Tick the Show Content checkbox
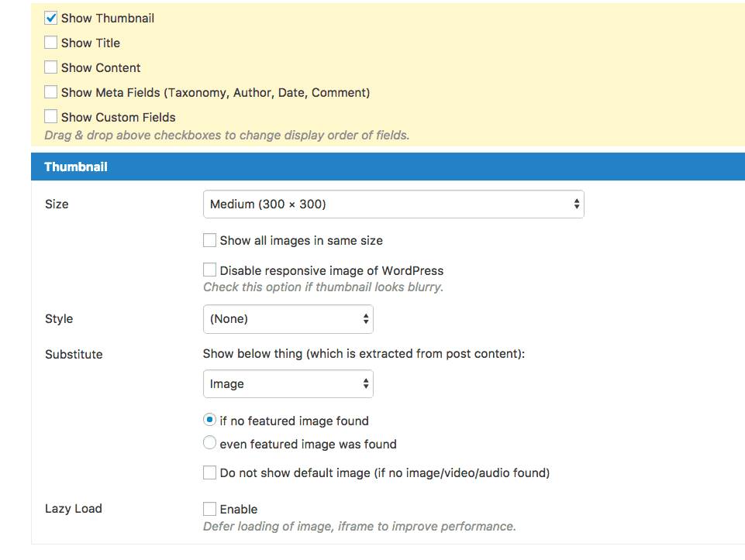Screen dimensions: 745x560 click(51, 67)
